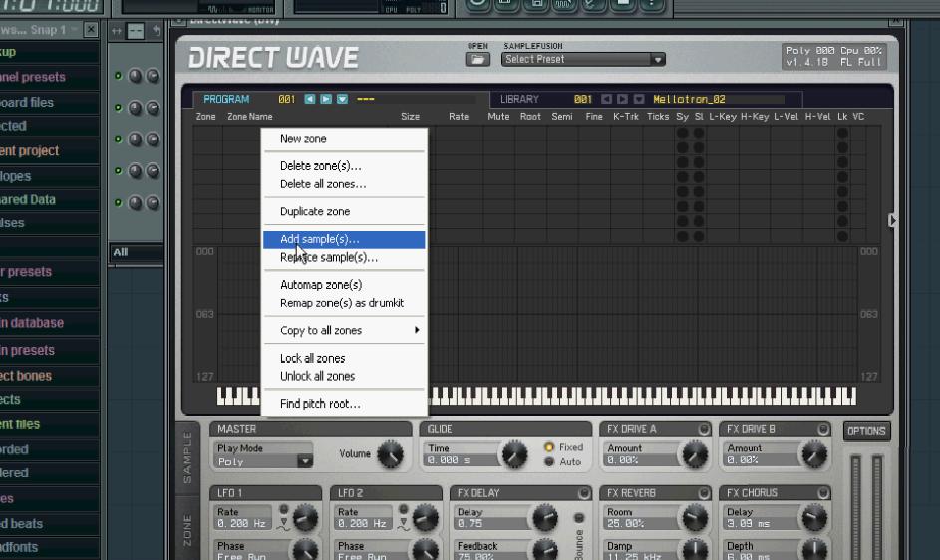Switch to the ZONE vertical tab
The height and width of the screenshot is (560, 940).
coord(187,530)
